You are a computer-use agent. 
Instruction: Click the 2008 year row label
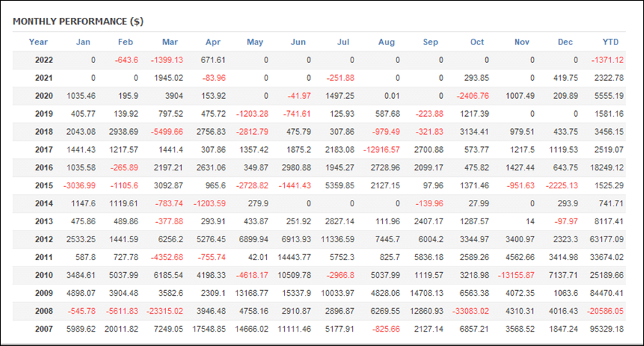click(44, 311)
